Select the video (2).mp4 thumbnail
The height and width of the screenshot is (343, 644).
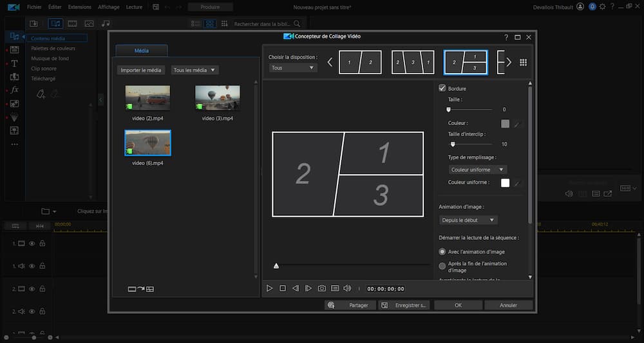pos(147,98)
